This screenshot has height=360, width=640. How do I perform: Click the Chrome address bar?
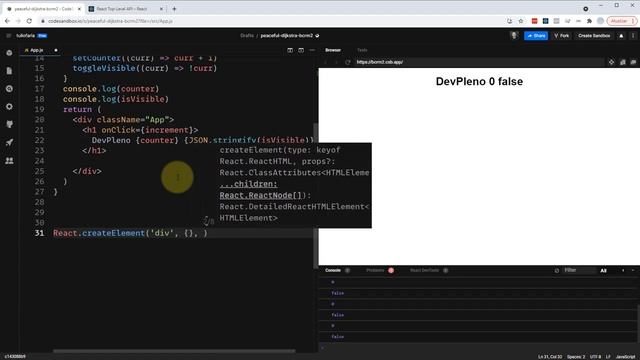[269, 21]
